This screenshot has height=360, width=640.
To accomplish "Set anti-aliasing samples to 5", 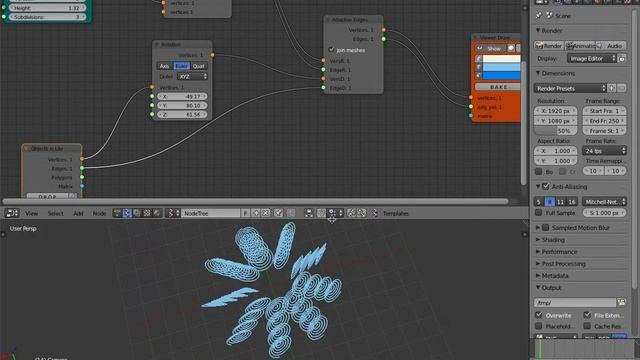I will tap(539, 202).
